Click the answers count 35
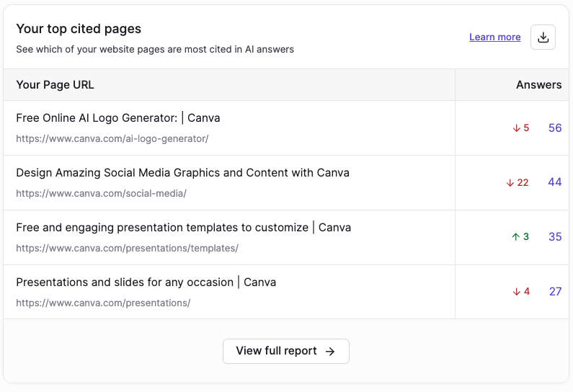Image resolution: width=573 pixels, height=392 pixels. point(555,237)
